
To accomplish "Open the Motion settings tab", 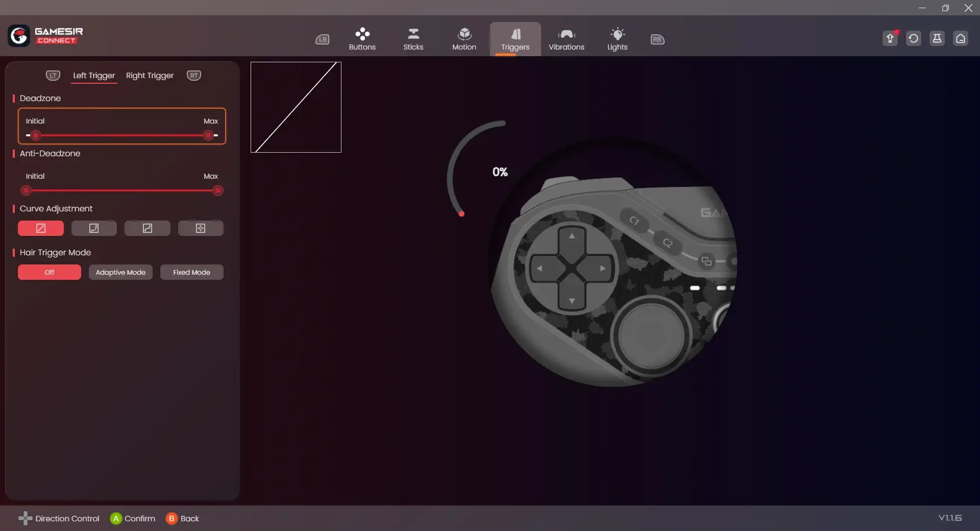I will [x=464, y=39].
